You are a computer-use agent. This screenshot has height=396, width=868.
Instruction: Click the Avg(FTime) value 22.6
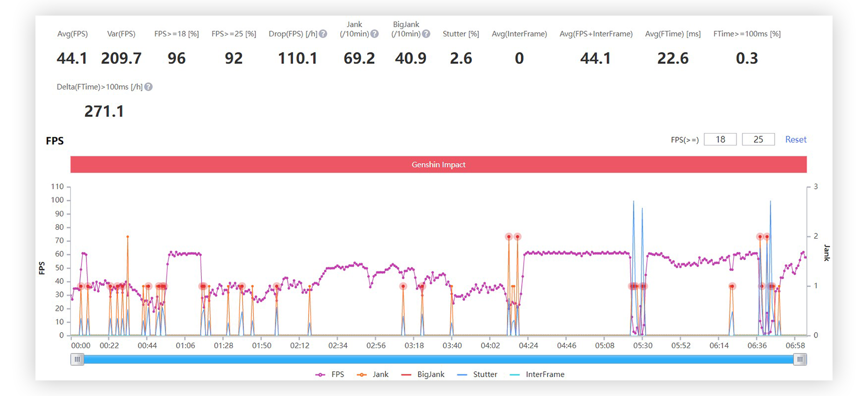[673, 58]
